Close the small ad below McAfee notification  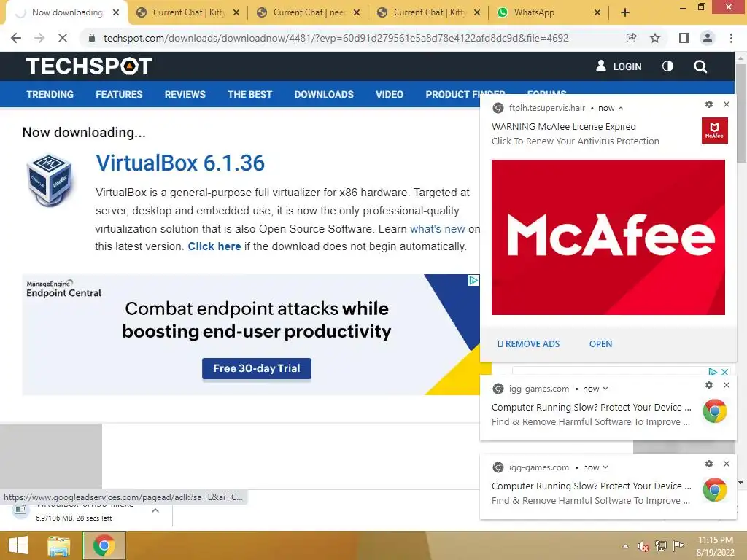pos(724,371)
